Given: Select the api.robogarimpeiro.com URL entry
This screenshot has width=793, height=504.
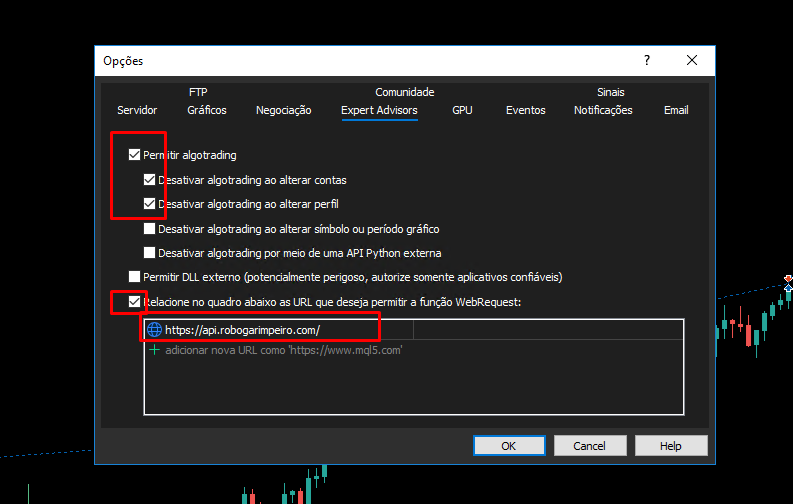Looking at the screenshot, I should coord(242,329).
